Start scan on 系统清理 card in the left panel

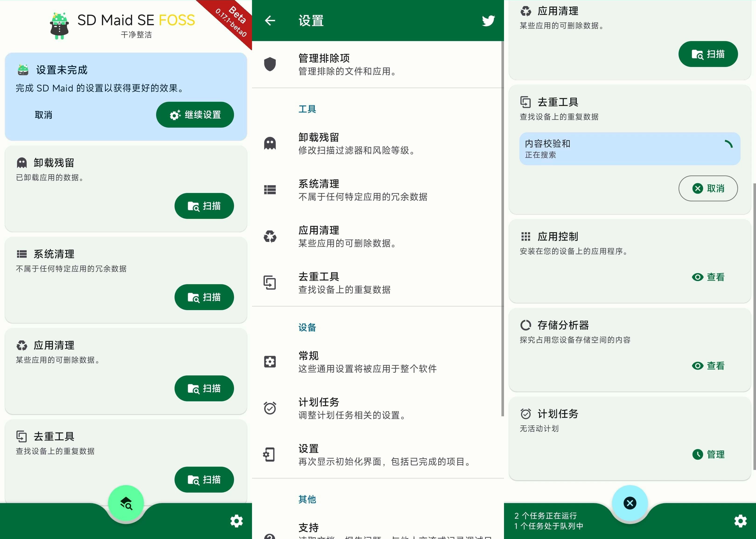pyautogui.click(x=204, y=297)
